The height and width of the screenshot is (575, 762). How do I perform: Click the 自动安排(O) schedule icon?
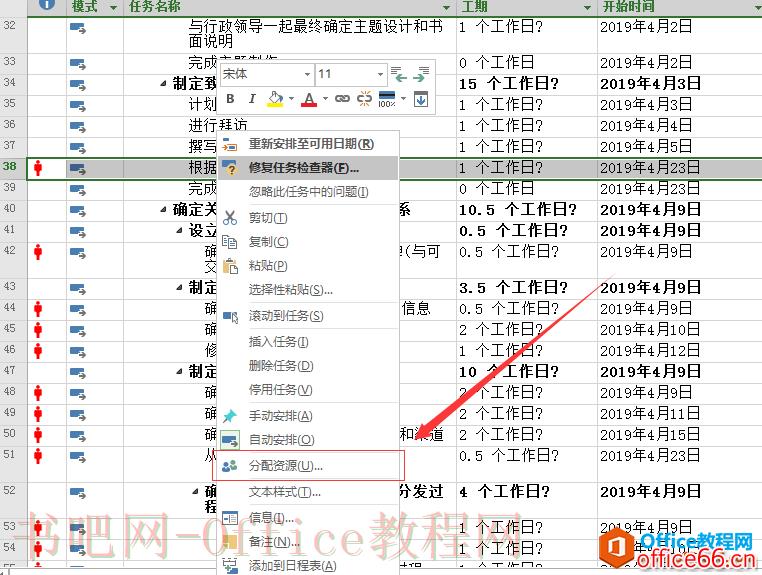230,440
